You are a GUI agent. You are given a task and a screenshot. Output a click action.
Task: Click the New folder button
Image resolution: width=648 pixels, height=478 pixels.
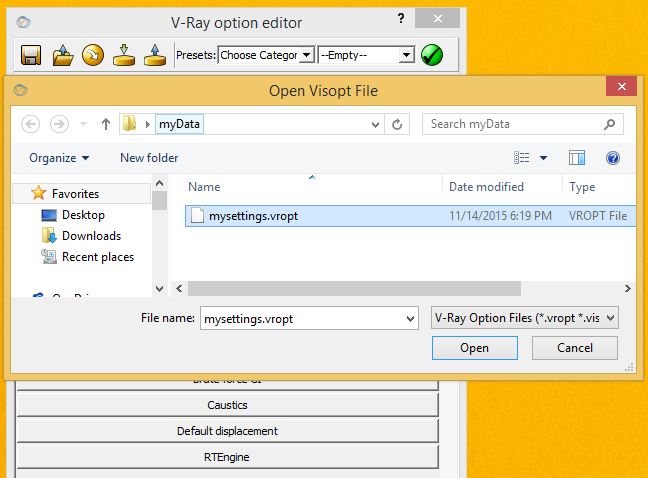point(149,158)
